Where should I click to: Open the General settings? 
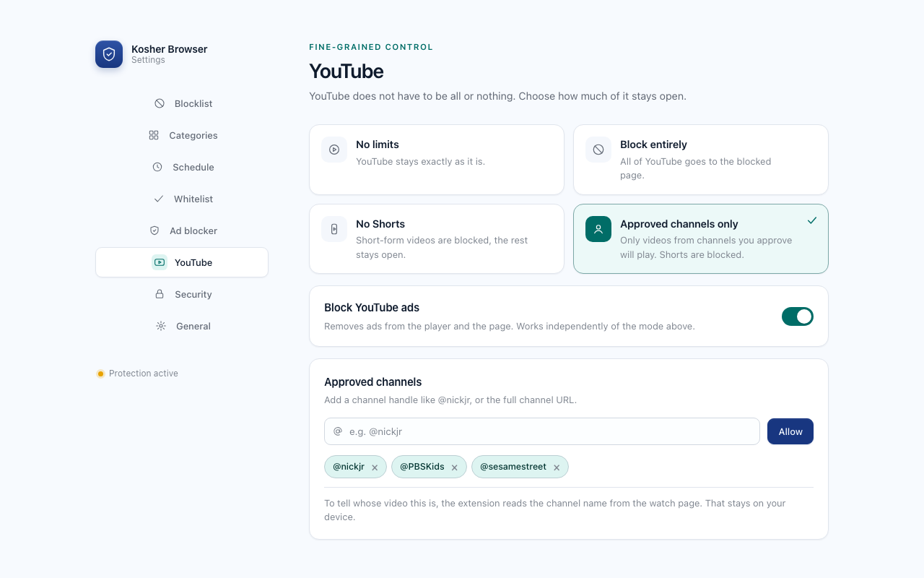pyautogui.click(x=182, y=326)
